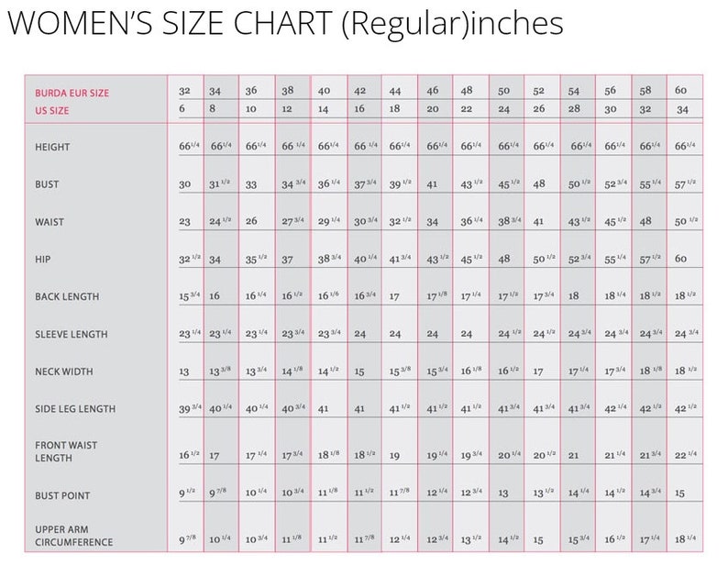Select the BUST row label
The image size is (728, 577).
tap(47, 184)
